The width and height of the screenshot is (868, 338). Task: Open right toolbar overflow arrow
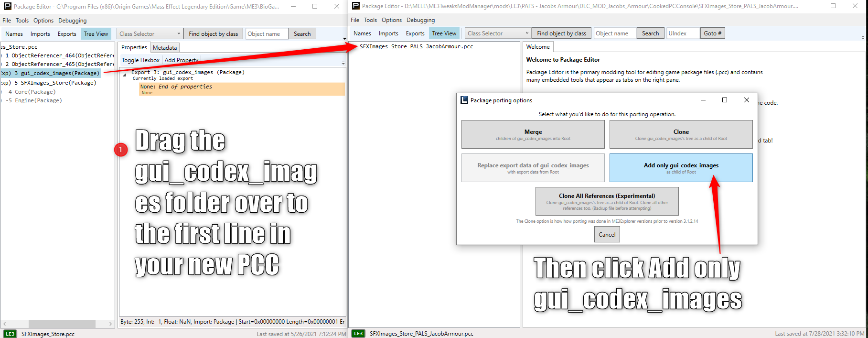click(x=863, y=37)
